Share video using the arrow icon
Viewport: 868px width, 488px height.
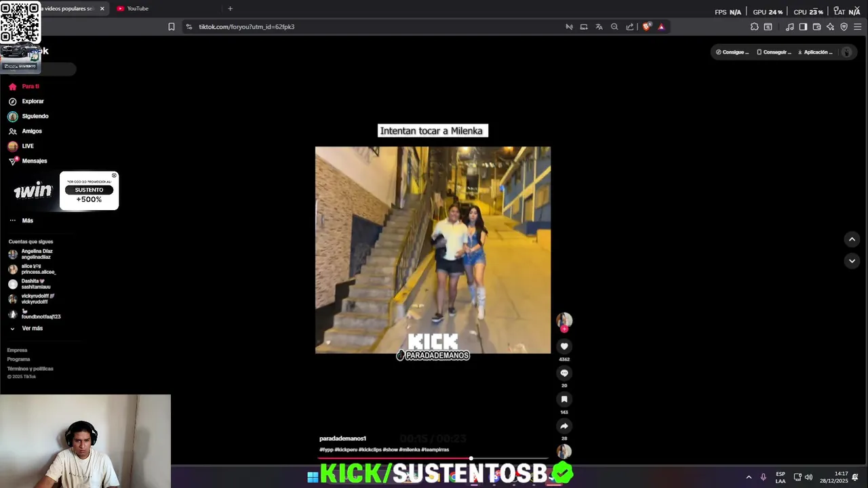click(x=564, y=426)
